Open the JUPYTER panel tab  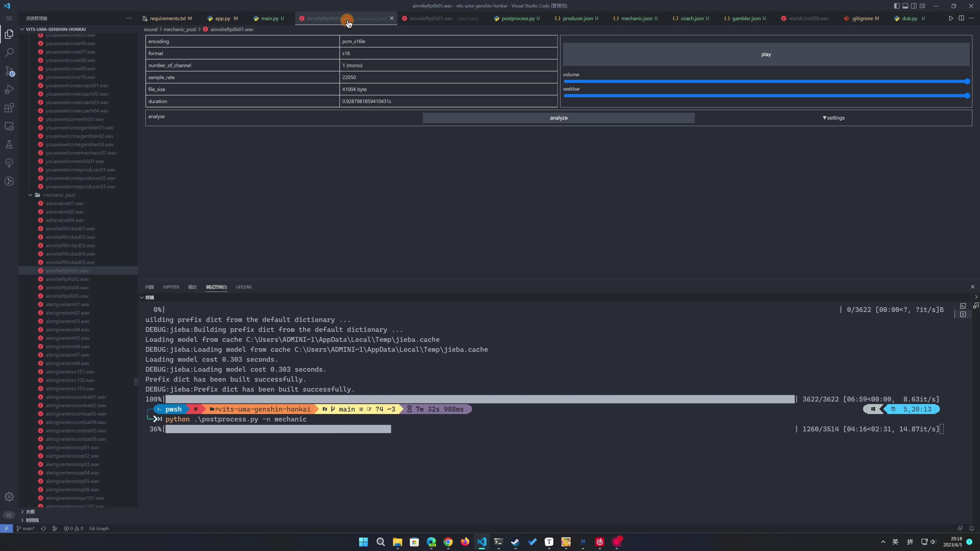point(171,287)
